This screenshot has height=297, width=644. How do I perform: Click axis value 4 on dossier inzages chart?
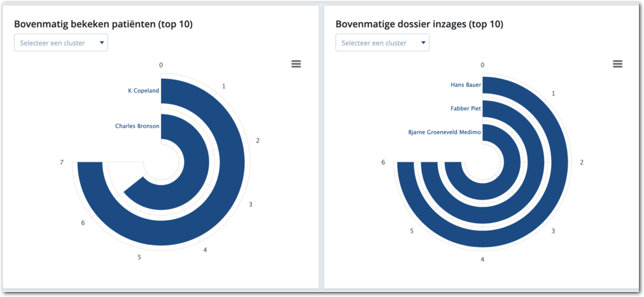tap(482, 259)
